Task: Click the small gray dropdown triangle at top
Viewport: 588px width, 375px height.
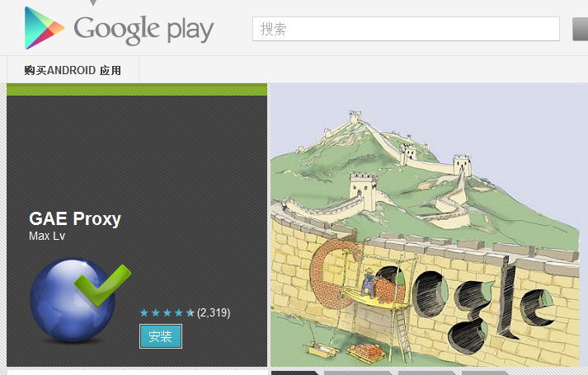Action: (93, 2)
